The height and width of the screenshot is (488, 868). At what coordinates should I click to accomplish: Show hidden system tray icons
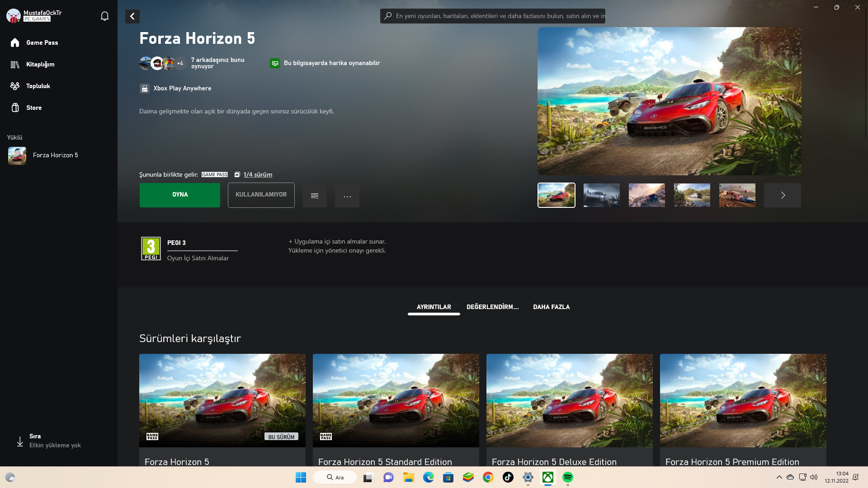(779, 477)
